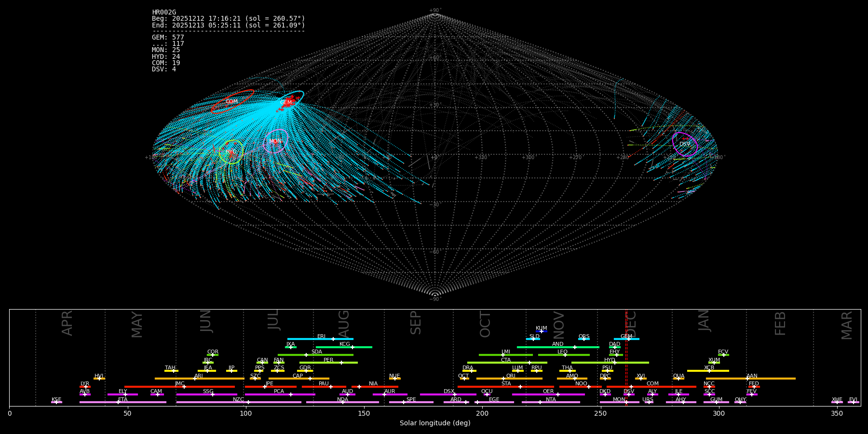The height and width of the screenshot is (434, 868).
Task: Click the SPE shower bar label
Action: [411, 400]
